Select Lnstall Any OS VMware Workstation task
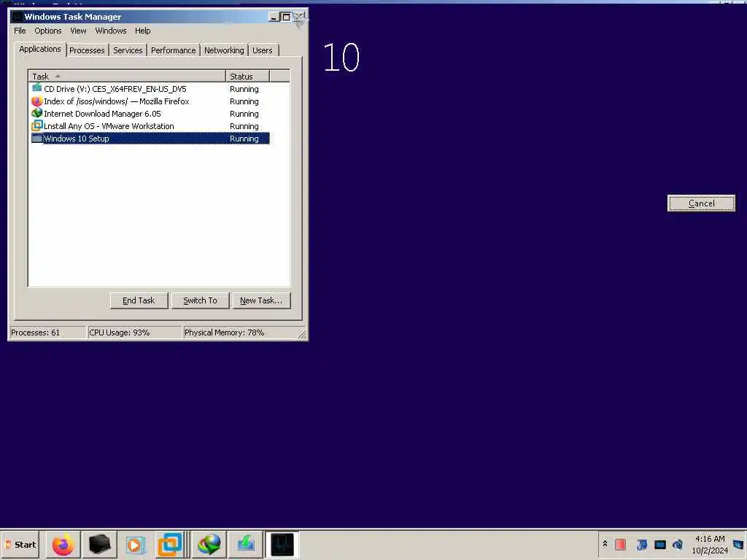Image resolution: width=747 pixels, height=560 pixels. tap(149, 126)
